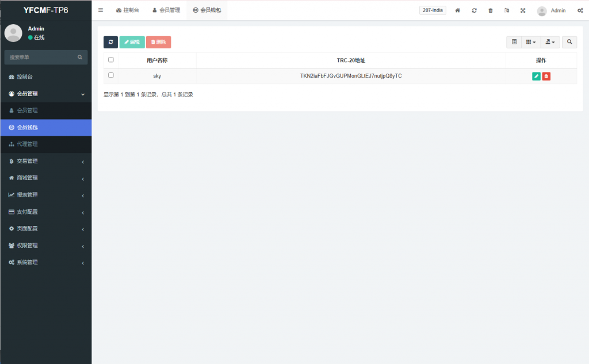Open the table search magnifier button
The width and height of the screenshot is (589, 364).
point(569,42)
